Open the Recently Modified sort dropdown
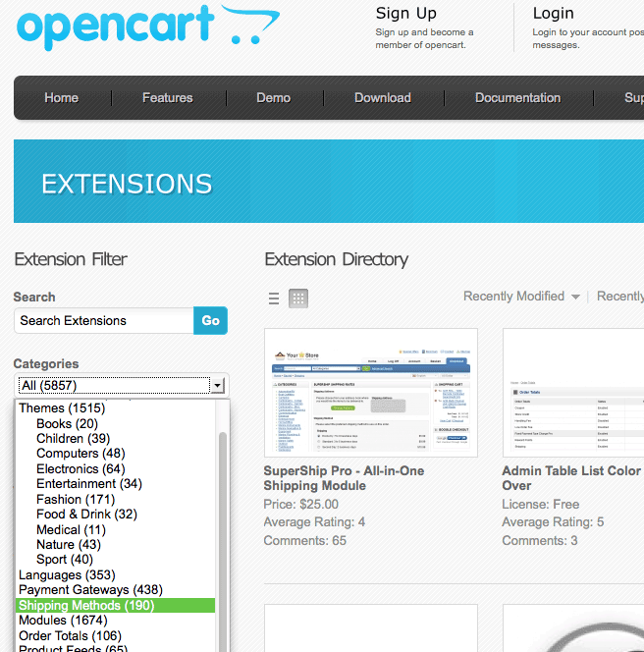This screenshot has width=644, height=652. point(521,297)
